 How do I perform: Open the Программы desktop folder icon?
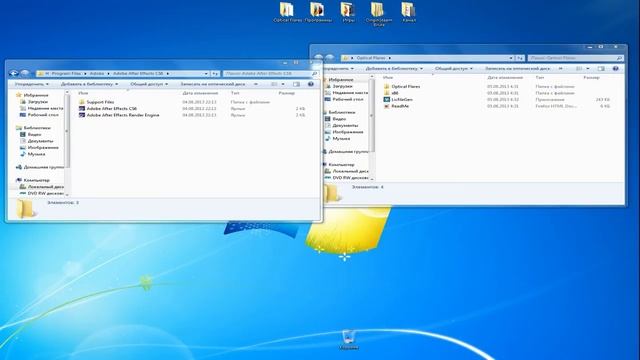click(x=317, y=11)
